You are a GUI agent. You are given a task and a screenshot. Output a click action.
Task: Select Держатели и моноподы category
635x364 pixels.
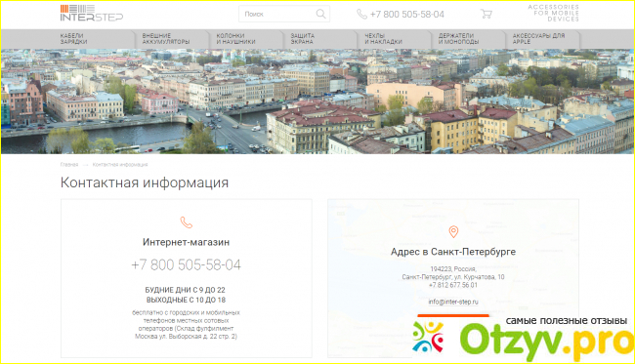point(458,39)
